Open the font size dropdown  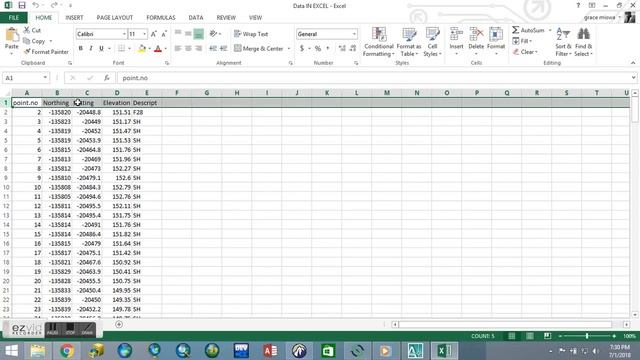pos(144,34)
